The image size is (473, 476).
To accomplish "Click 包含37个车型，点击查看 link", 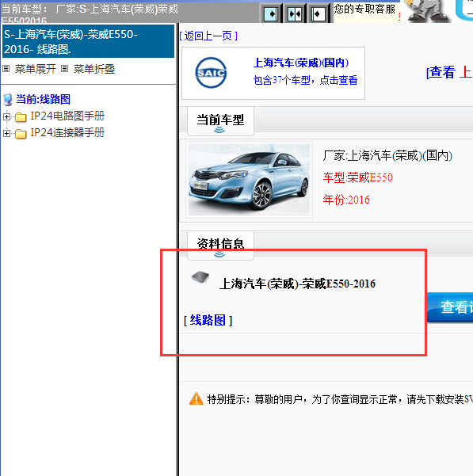I will [305, 80].
